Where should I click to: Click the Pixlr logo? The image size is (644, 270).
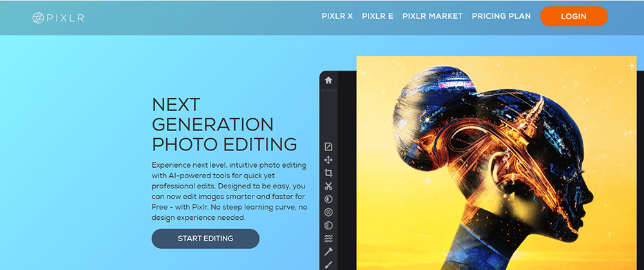point(58,17)
